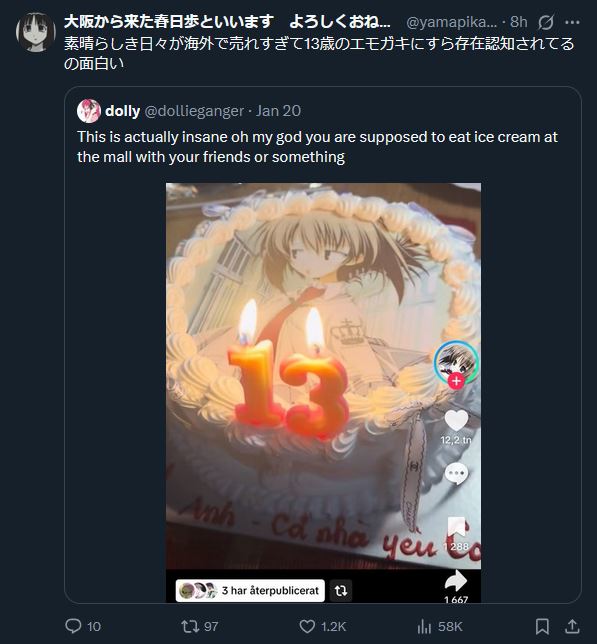Share the tweet via upload icon
597x644 pixels.
point(572,626)
